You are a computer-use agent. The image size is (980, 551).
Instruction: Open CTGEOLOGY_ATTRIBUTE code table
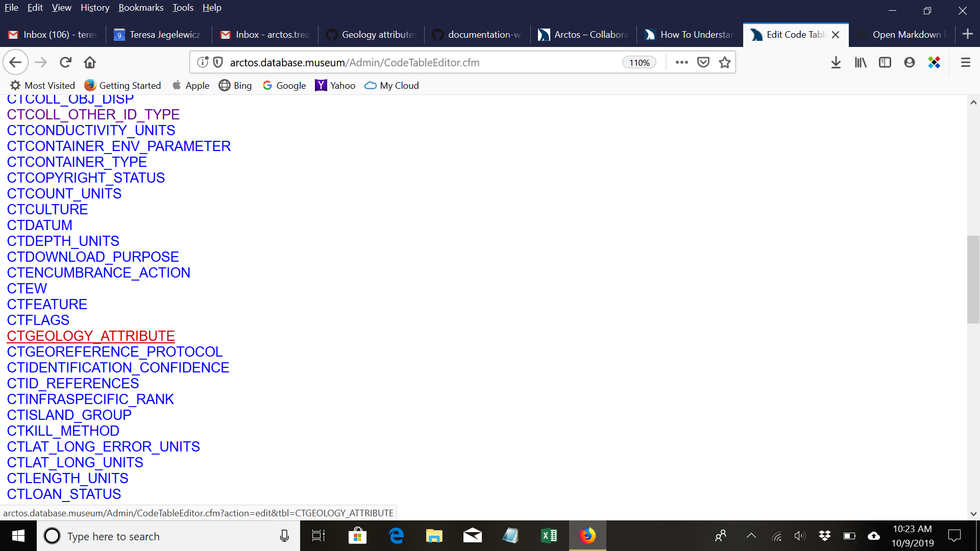pyautogui.click(x=91, y=336)
